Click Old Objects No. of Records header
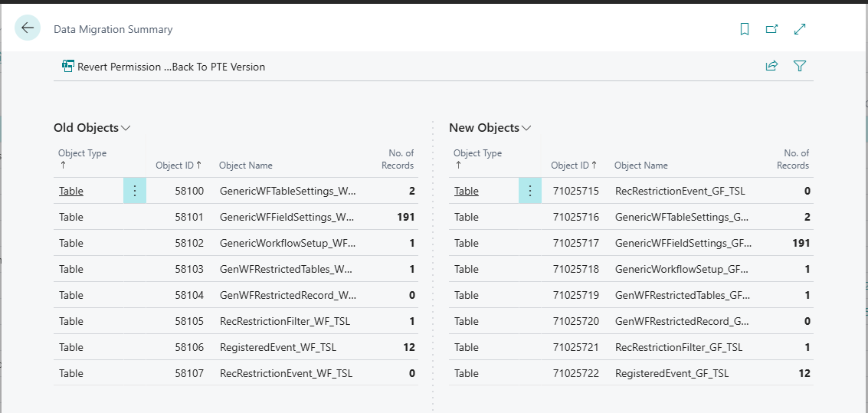868x413 pixels. [x=398, y=159]
